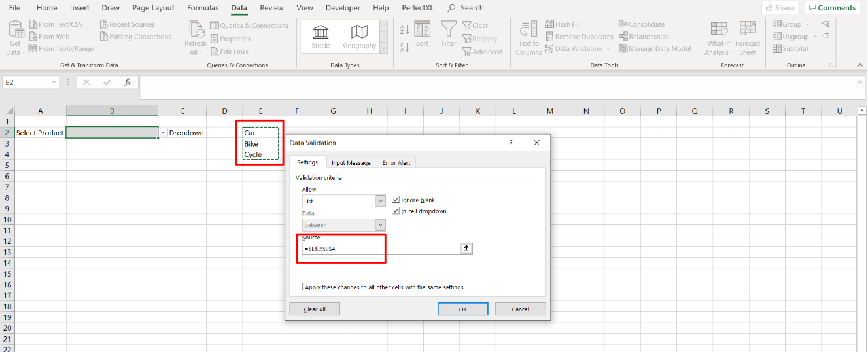Open the Data between dropdown

pos(380,225)
